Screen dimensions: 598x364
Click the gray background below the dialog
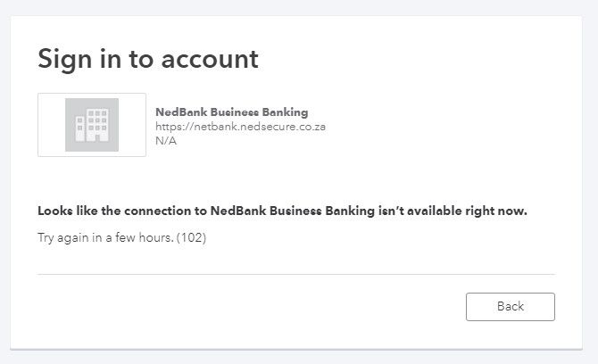[299, 357]
